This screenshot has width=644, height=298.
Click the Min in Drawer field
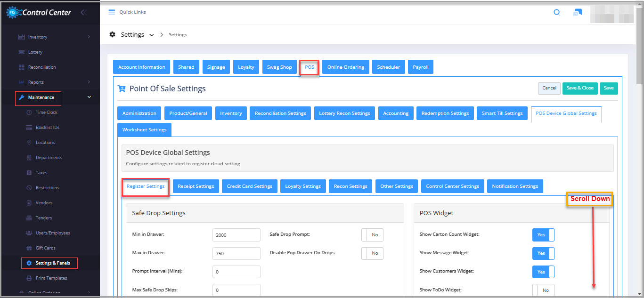pos(236,235)
